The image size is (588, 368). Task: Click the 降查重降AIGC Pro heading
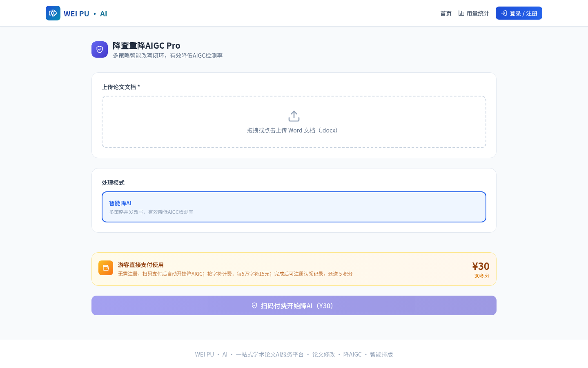point(147,46)
